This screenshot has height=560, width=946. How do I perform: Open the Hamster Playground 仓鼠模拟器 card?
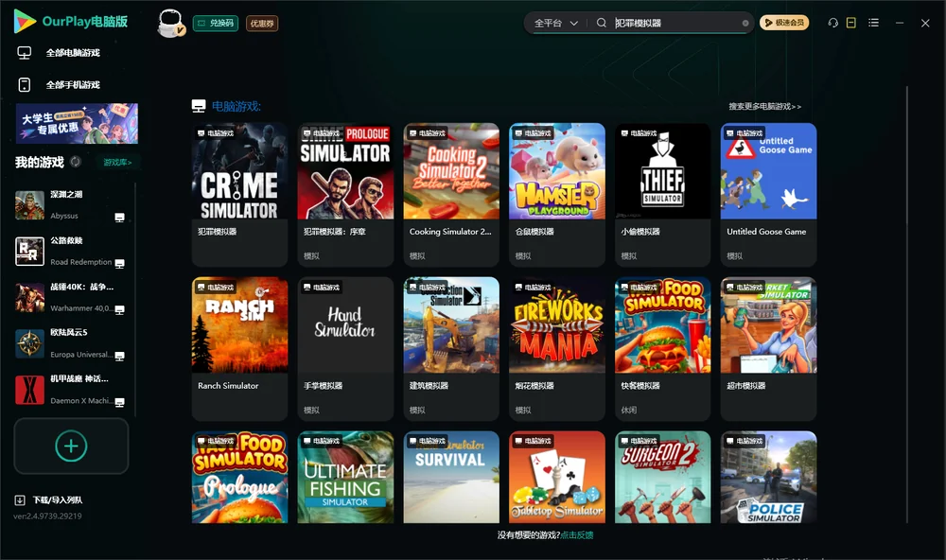tap(557, 194)
